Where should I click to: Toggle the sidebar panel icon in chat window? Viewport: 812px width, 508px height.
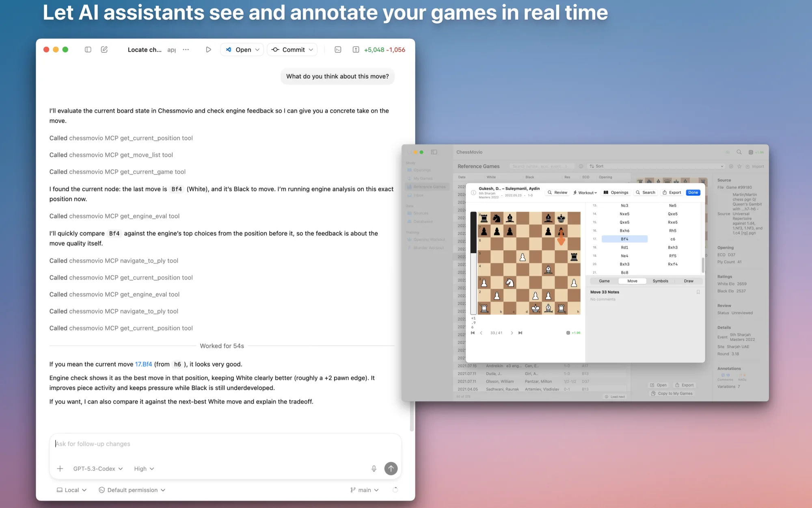[x=88, y=50]
